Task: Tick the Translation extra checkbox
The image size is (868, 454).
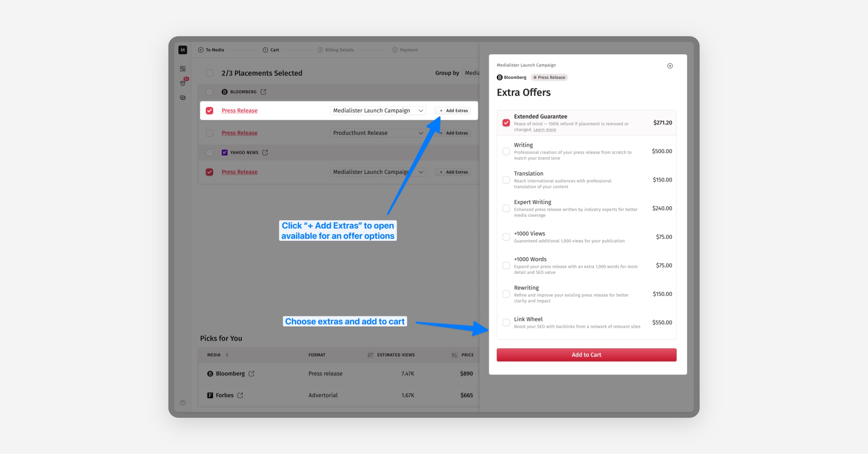Action: pyautogui.click(x=506, y=180)
